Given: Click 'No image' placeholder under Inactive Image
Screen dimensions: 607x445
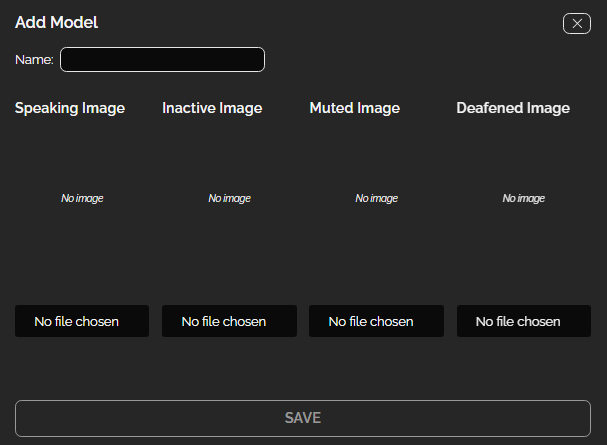Looking at the screenshot, I should [x=229, y=199].
